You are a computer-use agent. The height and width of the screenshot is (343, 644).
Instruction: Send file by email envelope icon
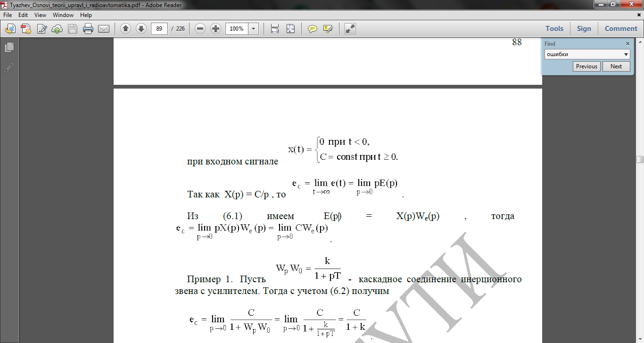coord(104,29)
